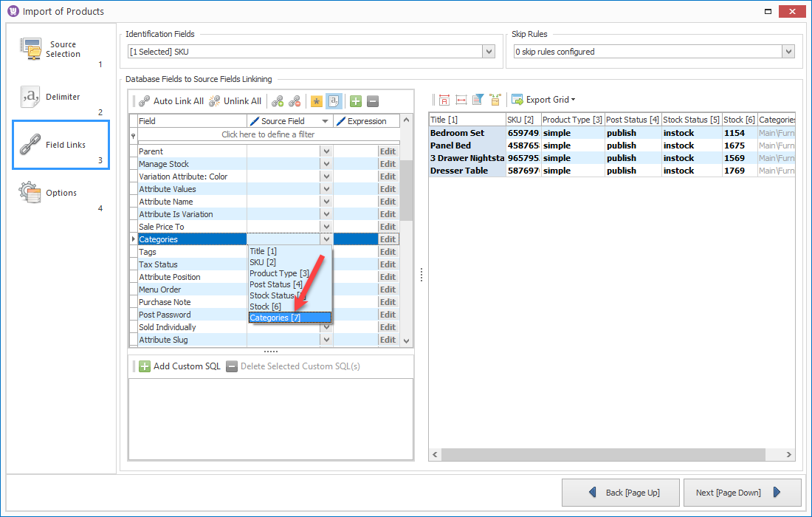Select the Menu Order field row
The width and height of the screenshot is (812, 517).
[192, 290]
